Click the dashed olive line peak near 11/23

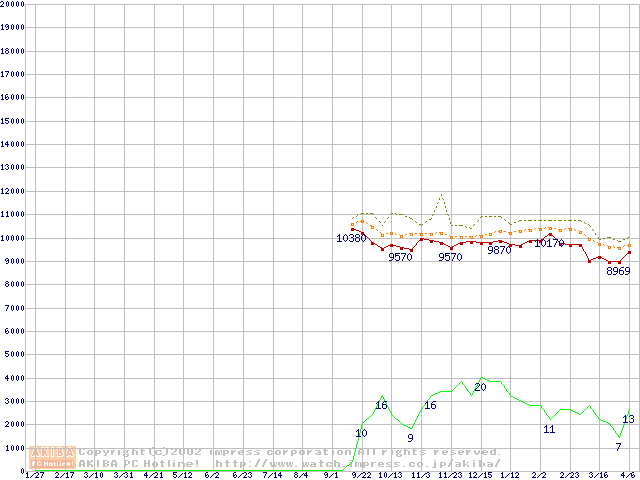pos(440,195)
